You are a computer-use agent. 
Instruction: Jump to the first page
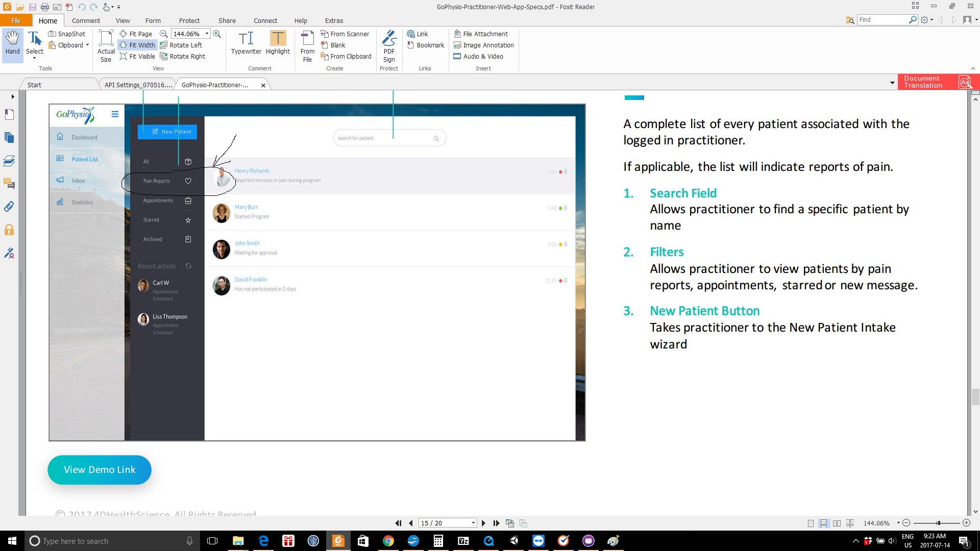click(398, 523)
